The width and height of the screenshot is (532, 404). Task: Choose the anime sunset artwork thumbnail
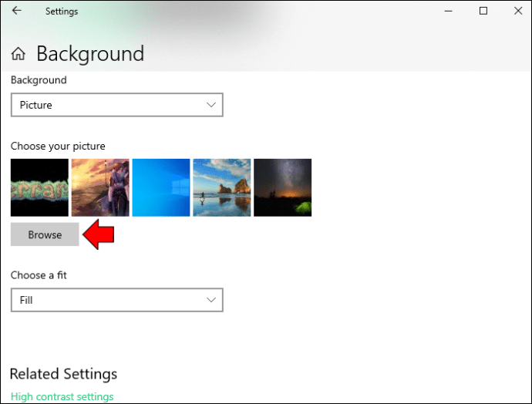click(x=100, y=187)
